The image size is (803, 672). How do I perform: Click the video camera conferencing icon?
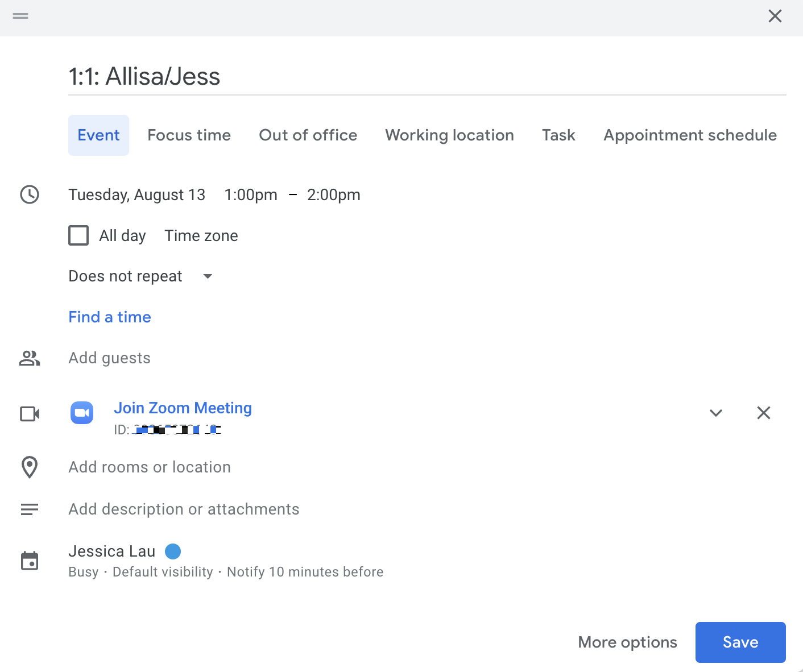click(30, 413)
